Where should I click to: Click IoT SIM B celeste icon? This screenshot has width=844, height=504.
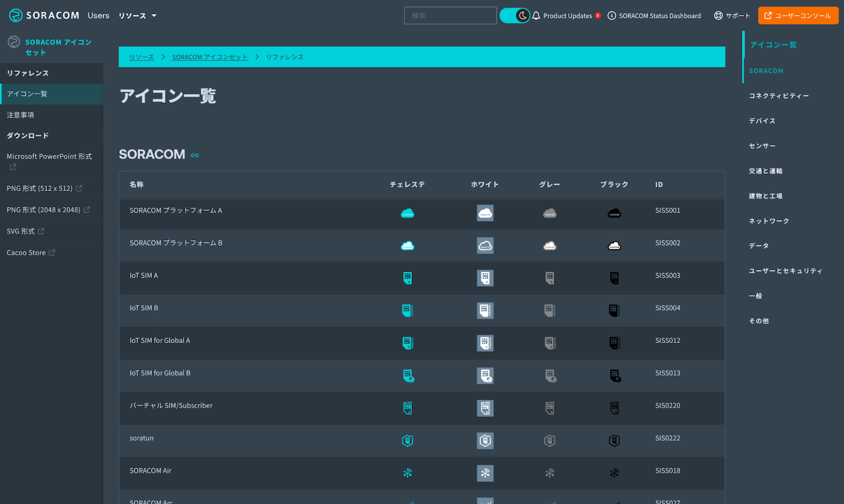click(x=407, y=310)
